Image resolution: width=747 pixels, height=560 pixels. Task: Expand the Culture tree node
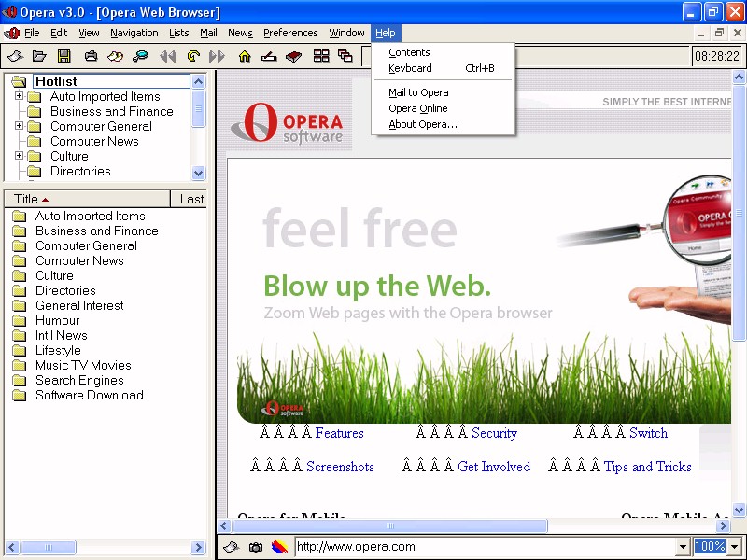pyautogui.click(x=19, y=155)
